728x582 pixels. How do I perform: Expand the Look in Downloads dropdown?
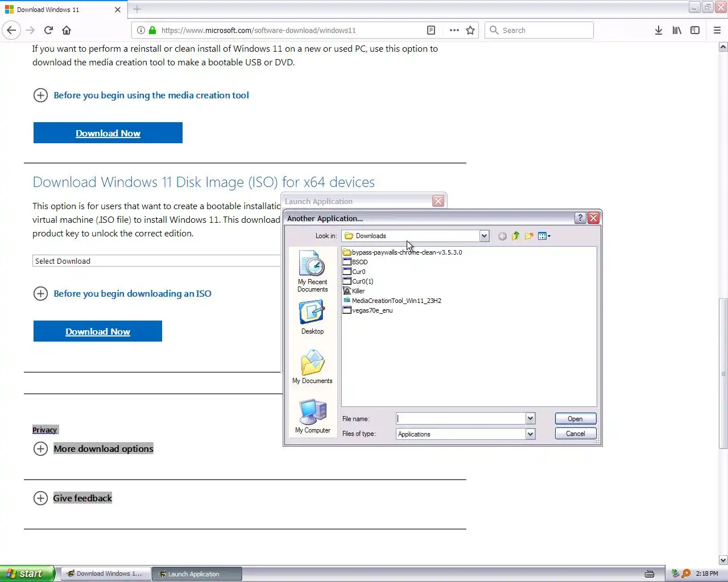pyautogui.click(x=484, y=236)
